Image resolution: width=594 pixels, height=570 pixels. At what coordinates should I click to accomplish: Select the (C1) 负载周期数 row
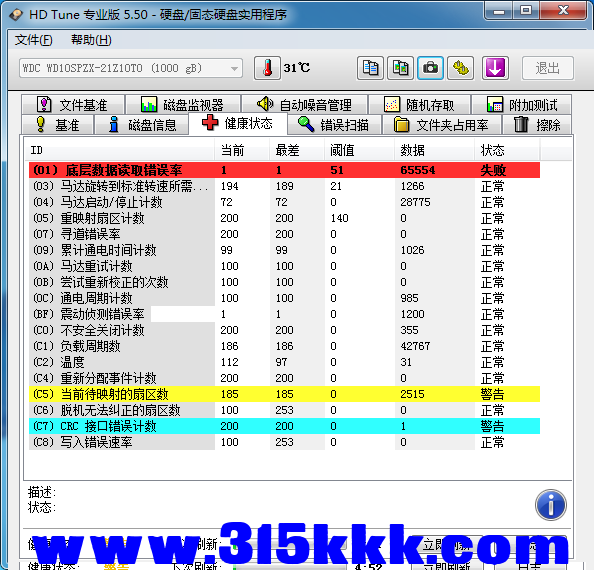(x=284, y=346)
